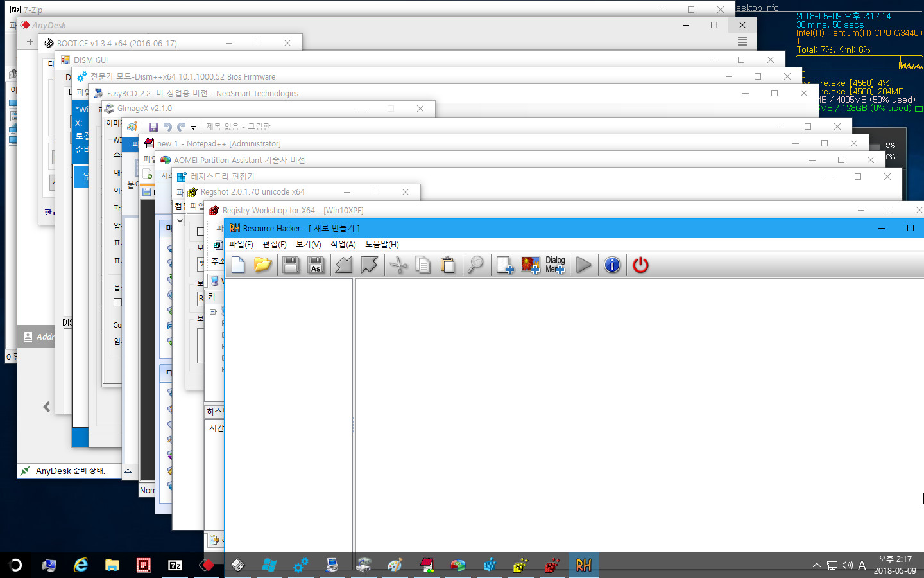This screenshot has width=924, height=578.
Task: Show hidden tray icons with the chevron
Action: 816,565
